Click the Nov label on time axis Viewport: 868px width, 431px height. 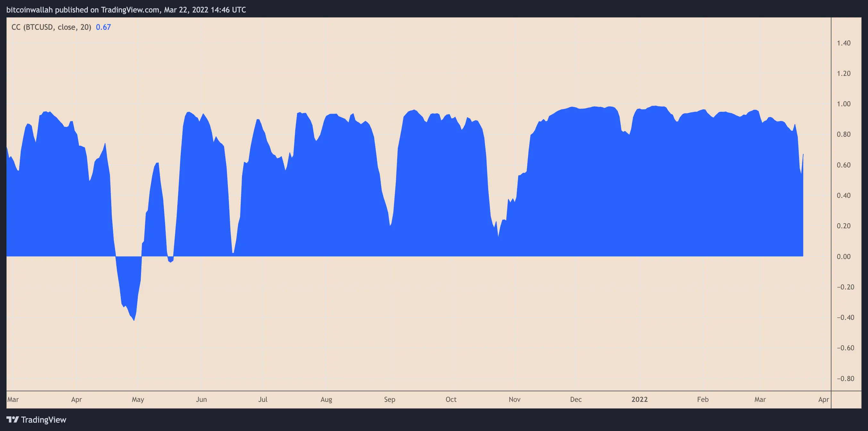(514, 399)
